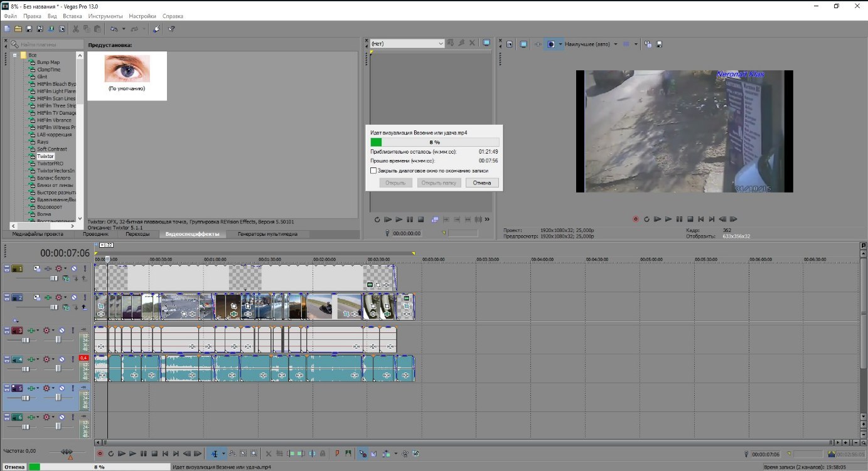This screenshot has height=471, width=868.
Task: Select the Zoom Edit tool in timeline toolbar
Action: click(x=254, y=453)
